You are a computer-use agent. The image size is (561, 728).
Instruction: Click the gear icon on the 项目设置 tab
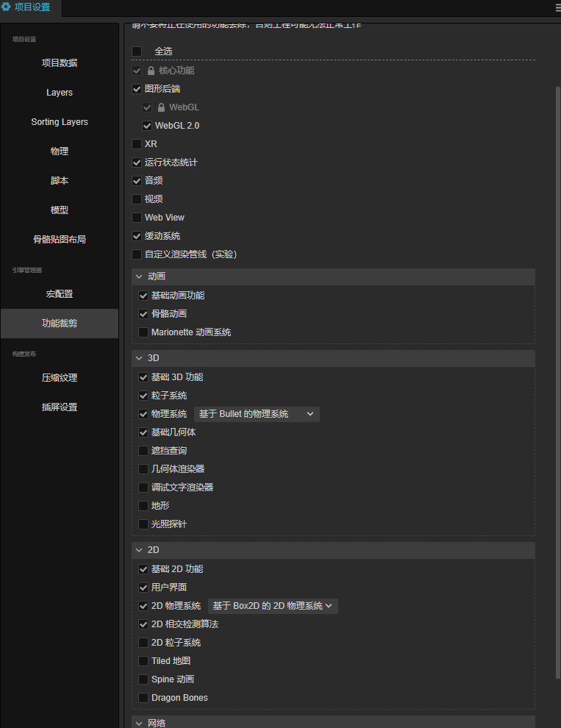click(7, 7)
